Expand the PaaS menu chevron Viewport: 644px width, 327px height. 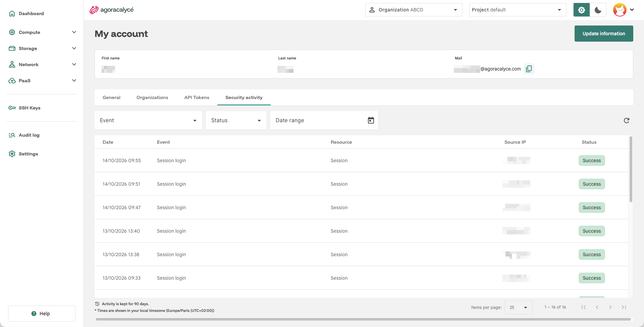(74, 81)
